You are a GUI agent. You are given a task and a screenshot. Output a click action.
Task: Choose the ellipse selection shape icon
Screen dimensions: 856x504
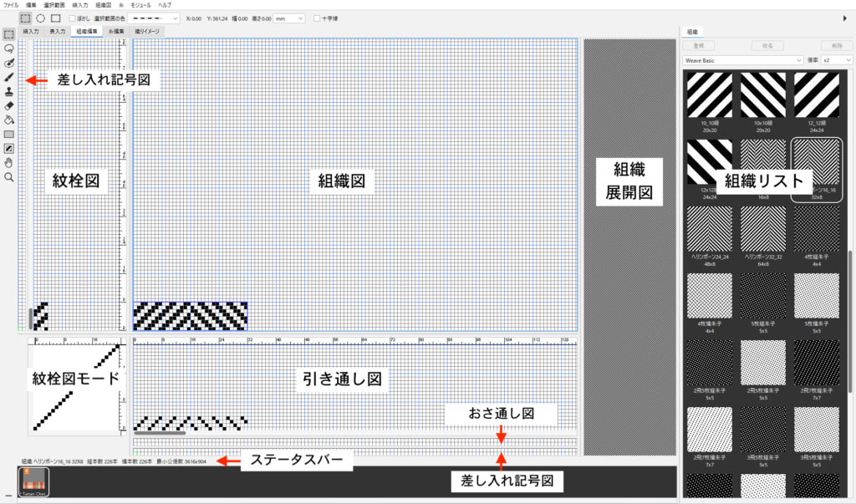pos(40,18)
